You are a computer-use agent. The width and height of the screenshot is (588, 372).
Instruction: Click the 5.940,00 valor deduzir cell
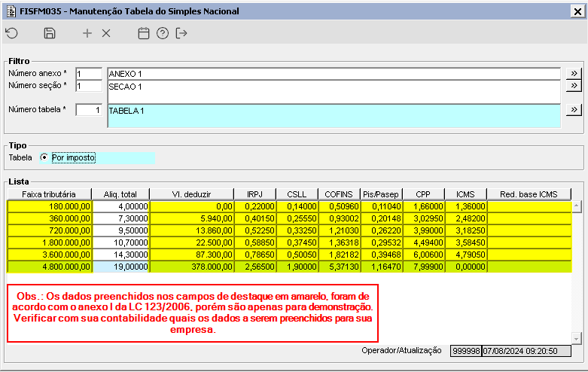[192, 218]
